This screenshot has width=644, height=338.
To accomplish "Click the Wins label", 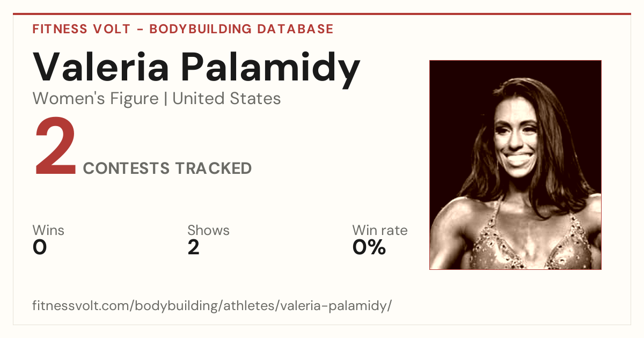I will click(48, 231).
